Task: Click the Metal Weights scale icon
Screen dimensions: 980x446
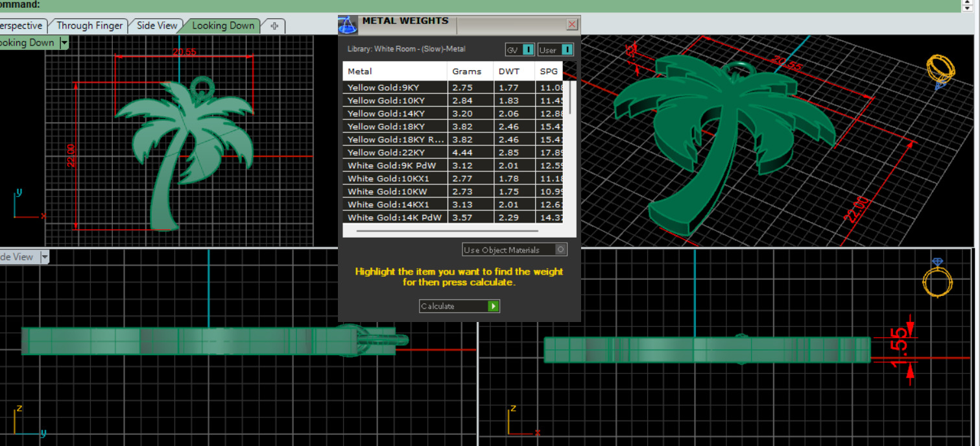Action: (x=348, y=26)
